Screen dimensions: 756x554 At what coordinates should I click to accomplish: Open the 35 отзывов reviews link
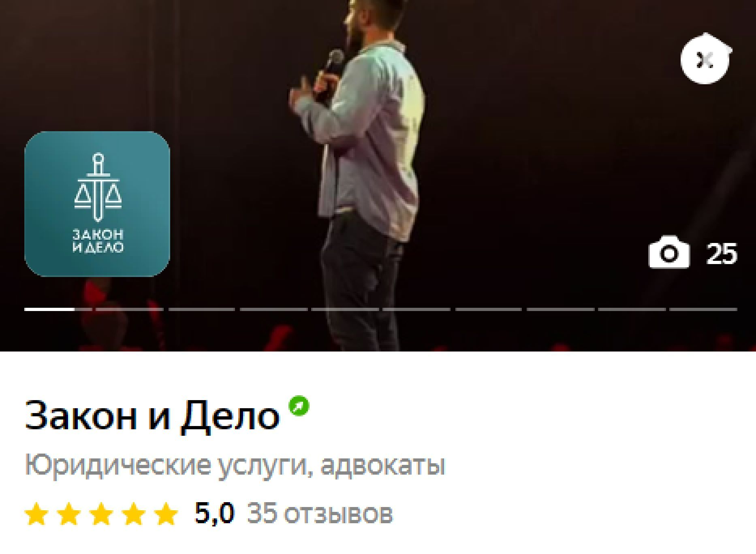[x=320, y=513]
